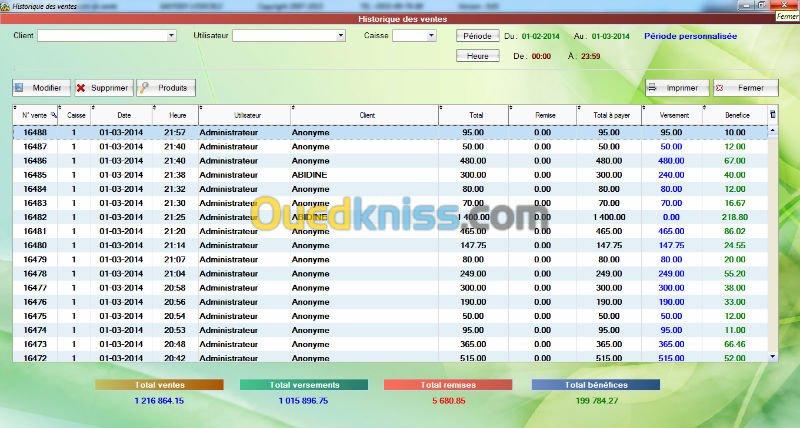
Task: Click Total remises value 5 680.85
Action: point(448,400)
